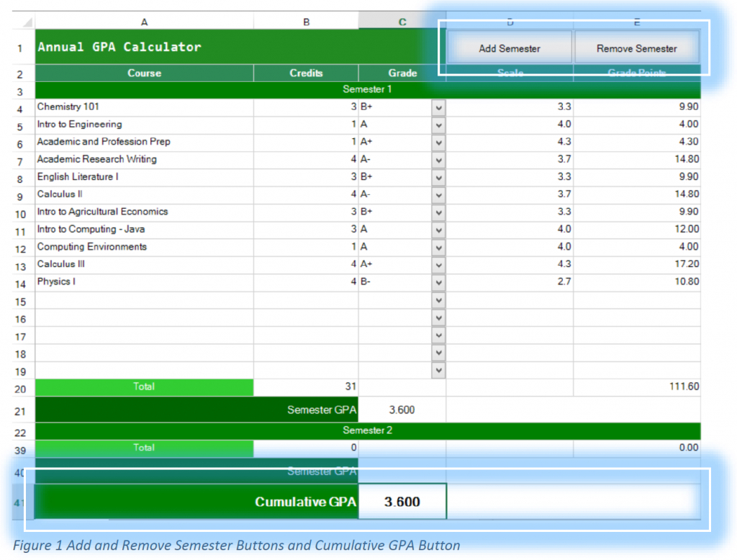This screenshot has width=737, height=560.
Task: Select column C header
Action: tap(402, 22)
